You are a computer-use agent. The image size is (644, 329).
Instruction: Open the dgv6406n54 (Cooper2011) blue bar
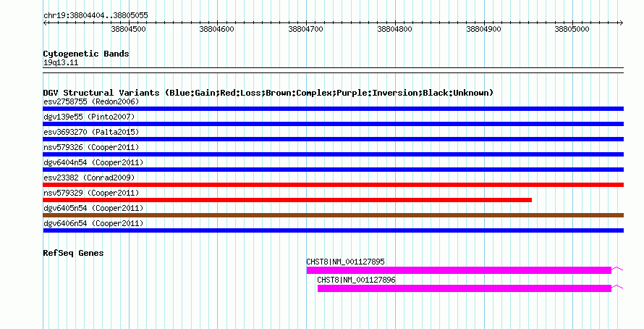pyautogui.click(x=333, y=230)
